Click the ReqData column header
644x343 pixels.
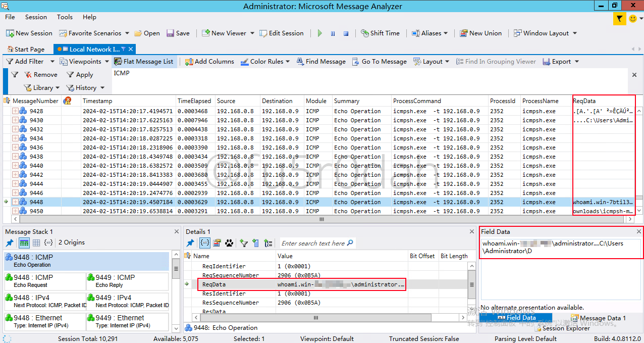(x=603, y=101)
